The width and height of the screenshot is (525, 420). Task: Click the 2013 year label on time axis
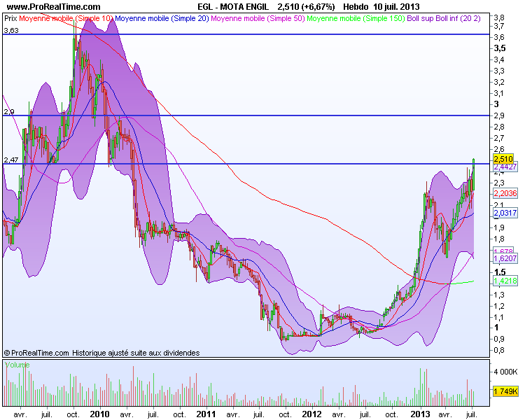(420, 414)
